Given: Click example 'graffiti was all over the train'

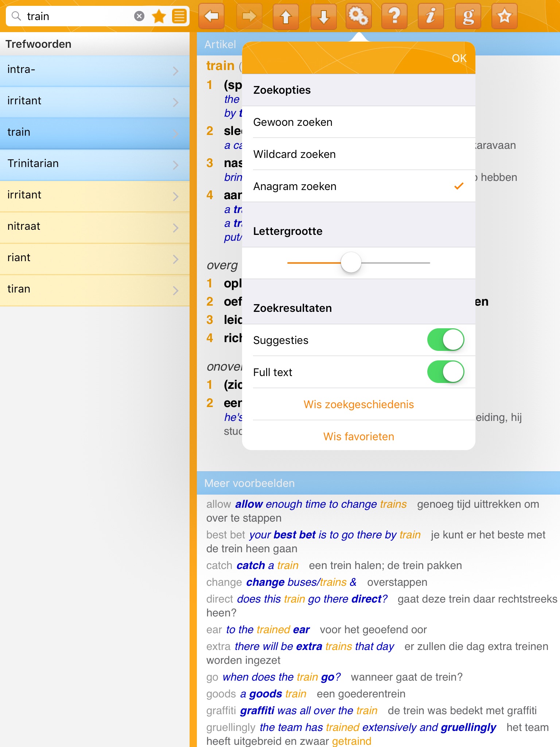Looking at the screenshot, I should tap(309, 711).
